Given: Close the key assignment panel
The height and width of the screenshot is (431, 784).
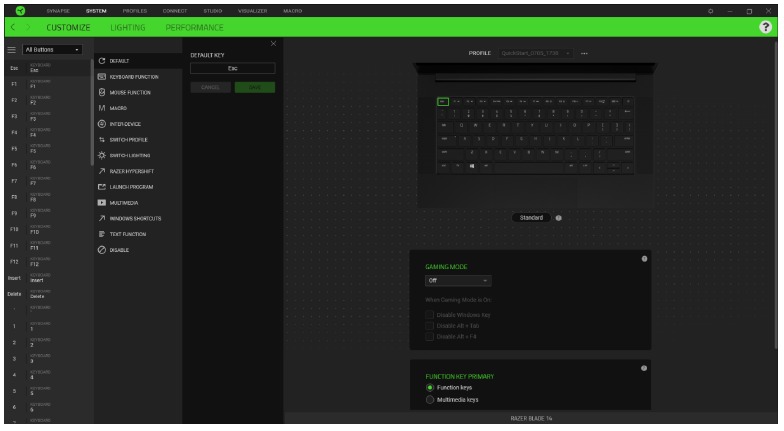Looking at the screenshot, I should [x=274, y=44].
